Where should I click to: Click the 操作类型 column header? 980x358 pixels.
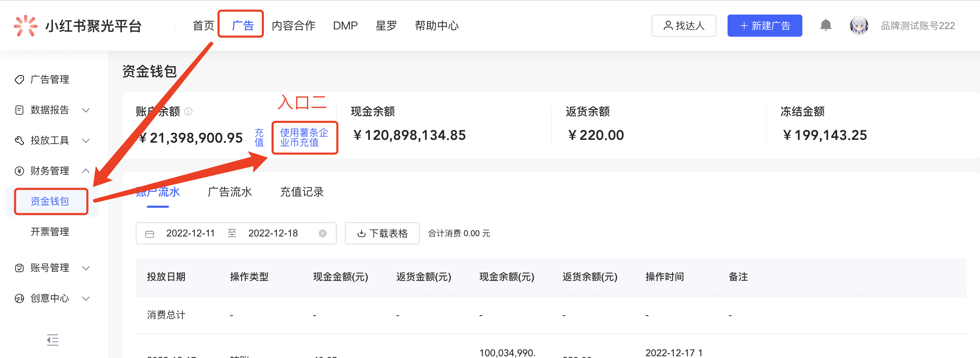(x=249, y=277)
